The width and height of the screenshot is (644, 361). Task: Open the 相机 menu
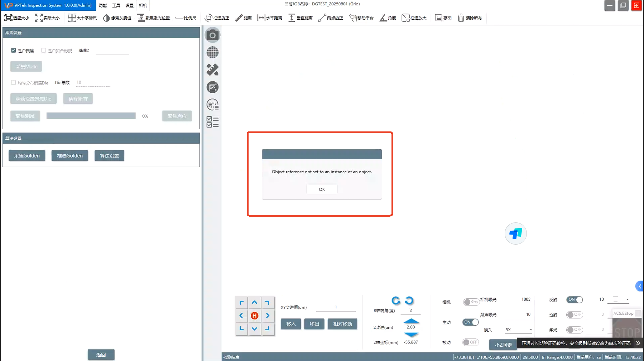point(143,5)
